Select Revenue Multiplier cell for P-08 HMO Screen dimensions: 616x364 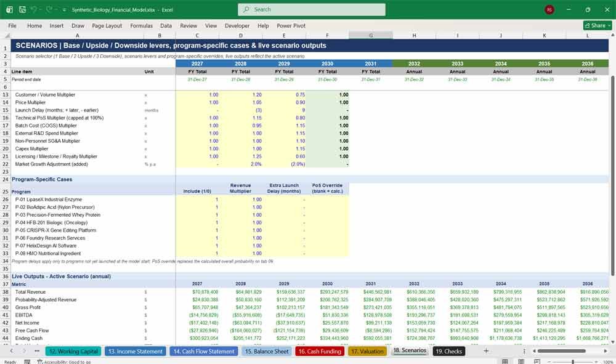point(240,253)
